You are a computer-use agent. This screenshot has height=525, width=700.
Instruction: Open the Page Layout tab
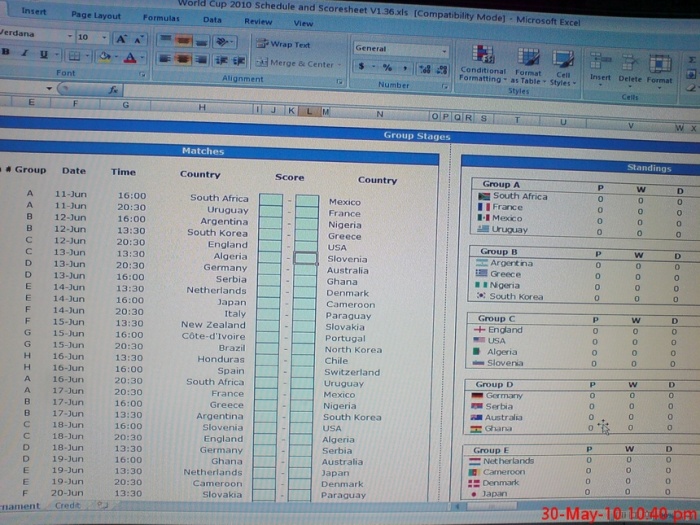(x=96, y=15)
